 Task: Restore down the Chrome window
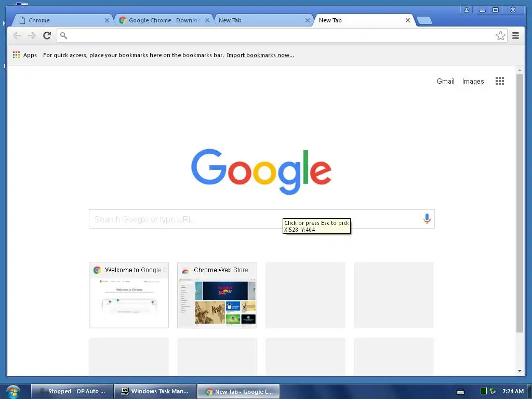click(x=495, y=10)
